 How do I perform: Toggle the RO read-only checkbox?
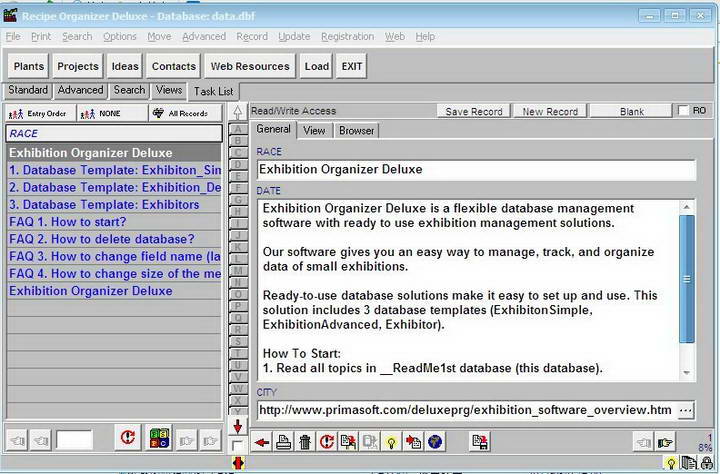[x=683, y=111]
